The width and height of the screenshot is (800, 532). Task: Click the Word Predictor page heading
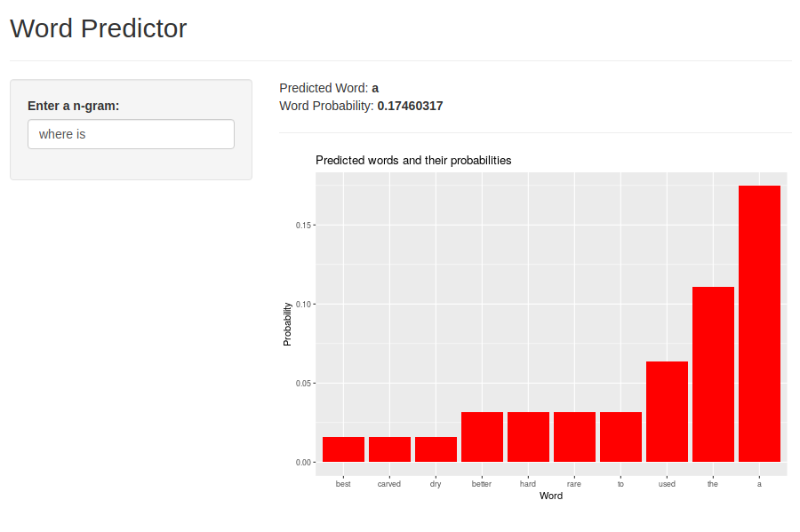coord(98,28)
